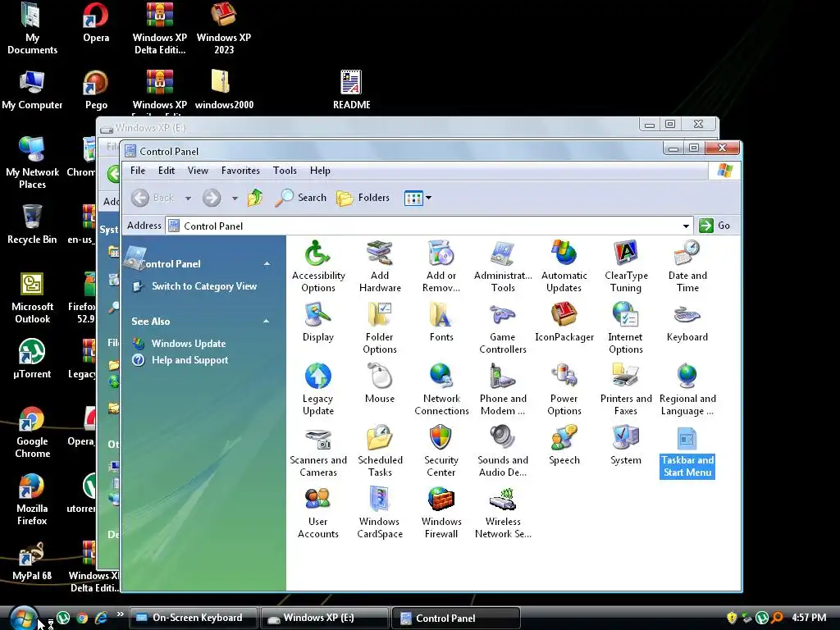Open the Windows Update link
The width and height of the screenshot is (840, 630).
coord(188,344)
